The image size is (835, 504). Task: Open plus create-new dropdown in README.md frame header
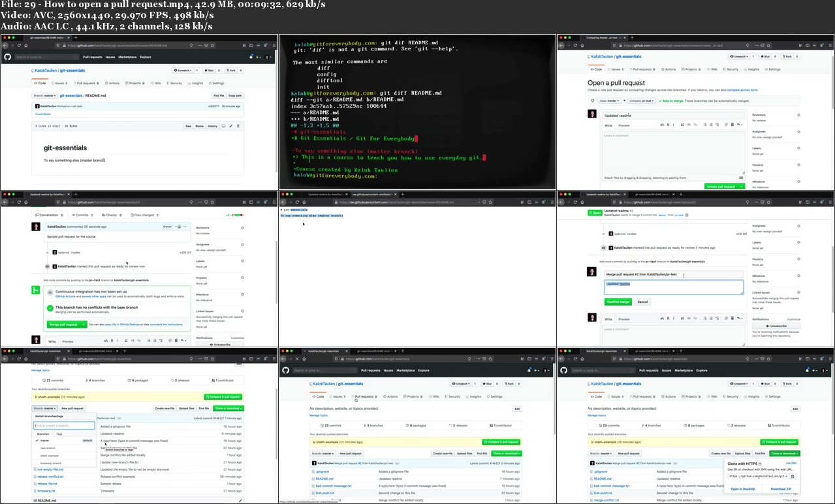258,57
